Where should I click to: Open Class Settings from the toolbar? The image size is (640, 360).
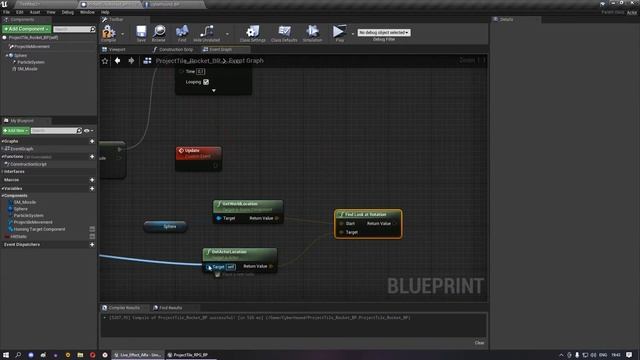point(253,32)
